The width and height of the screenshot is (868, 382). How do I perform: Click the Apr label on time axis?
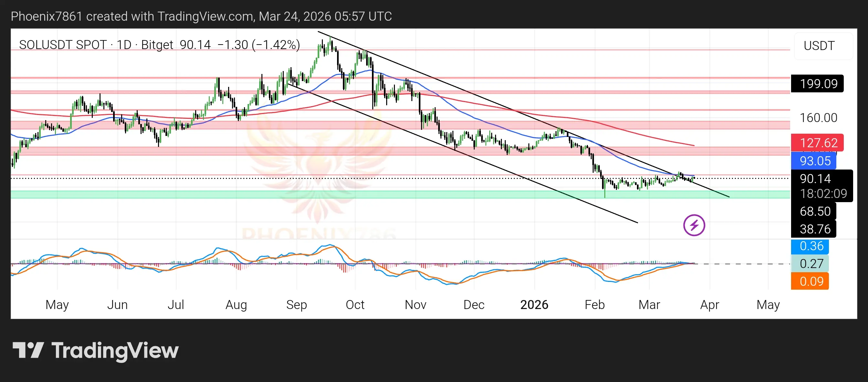click(x=710, y=305)
